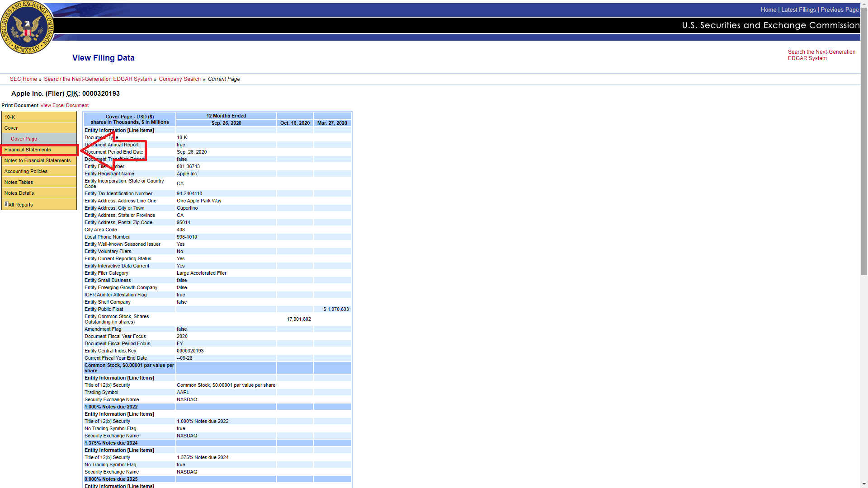Image resolution: width=868 pixels, height=488 pixels.
Task: Click the One Apple Park Way value
Action: [x=199, y=201]
